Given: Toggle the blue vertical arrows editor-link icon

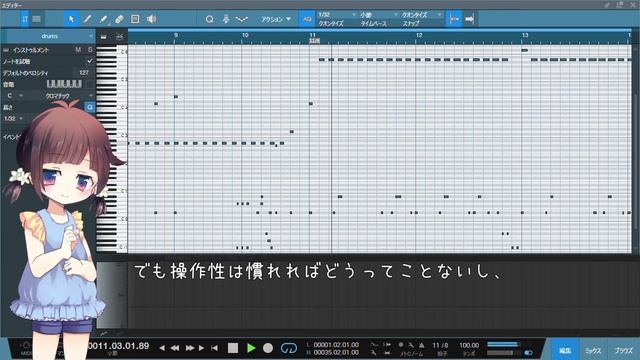Looking at the screenshot, I should coord(25,19).
